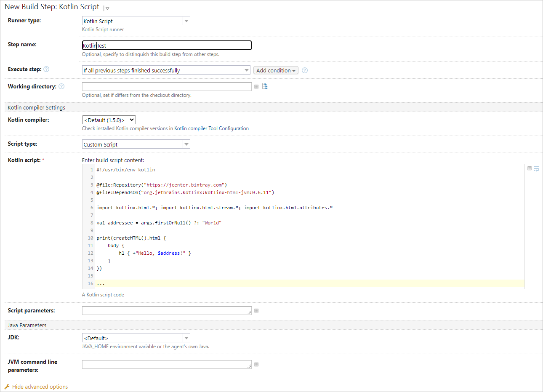Viewport: 543px width, 392px height.
Task: Open the directory tree browser for Working directory
Action: tap(265, 86)
